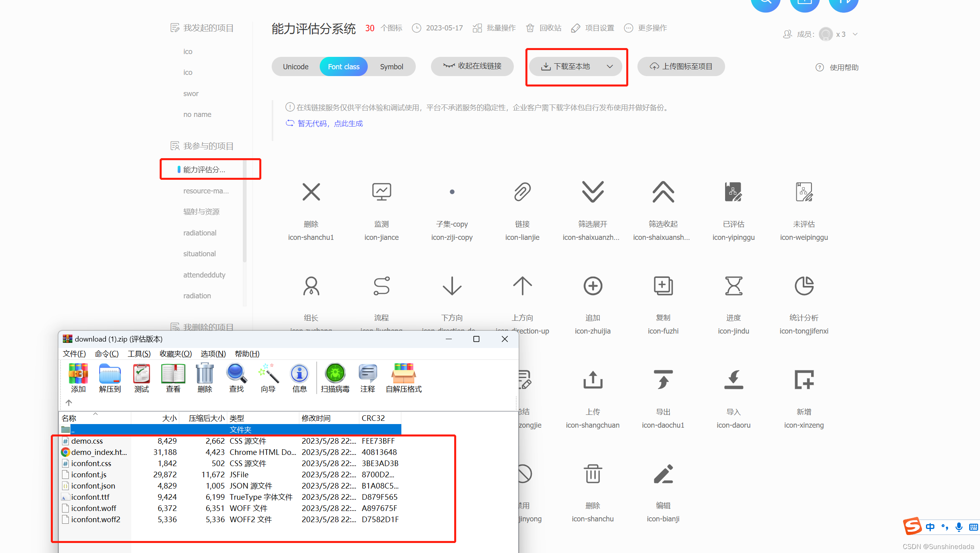This screenshot has width=980, height=553.
Task: Select the icon-shaixuansh double chevron up icon
Action: pyautogui.click(x=663, y=192)
